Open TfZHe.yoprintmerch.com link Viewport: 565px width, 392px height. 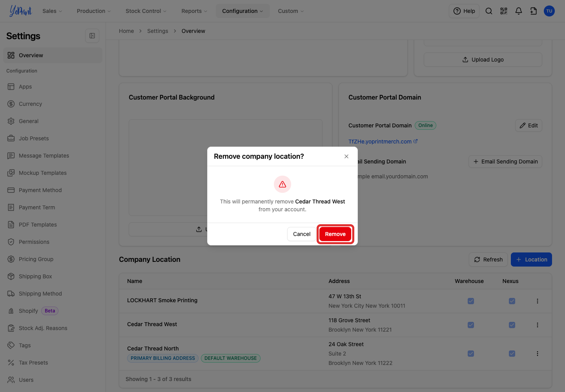(x=380, y=142)
